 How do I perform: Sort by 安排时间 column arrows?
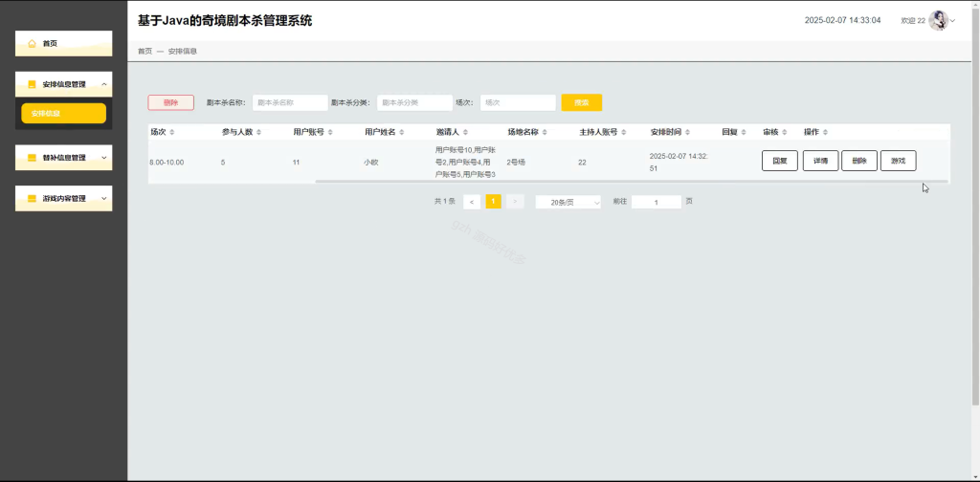(x=687, y=132)
